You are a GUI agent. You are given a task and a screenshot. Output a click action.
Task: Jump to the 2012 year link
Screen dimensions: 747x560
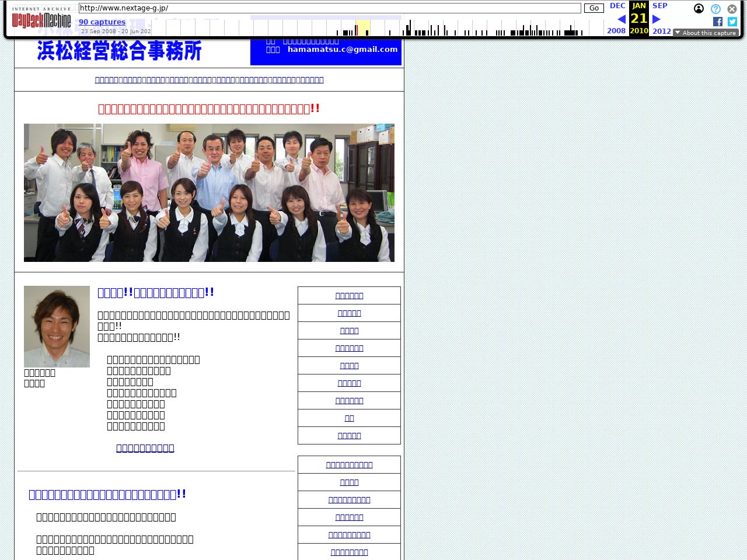click(x=661, y=31)
